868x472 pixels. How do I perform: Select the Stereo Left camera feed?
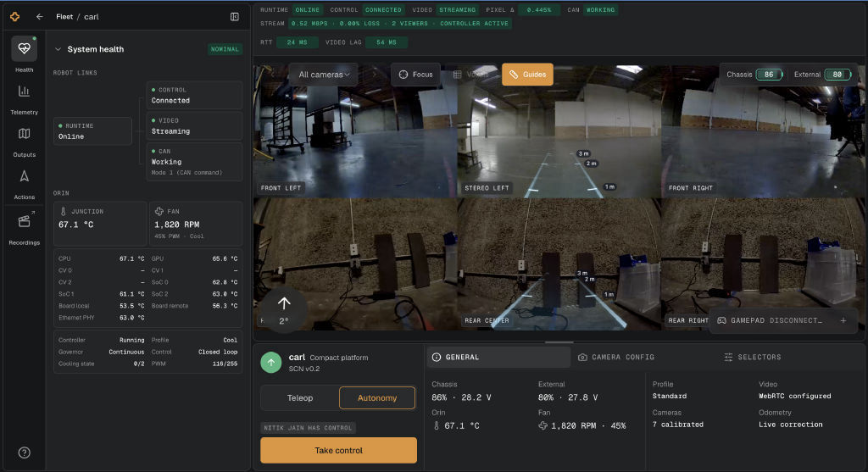(x=559, y=131)
